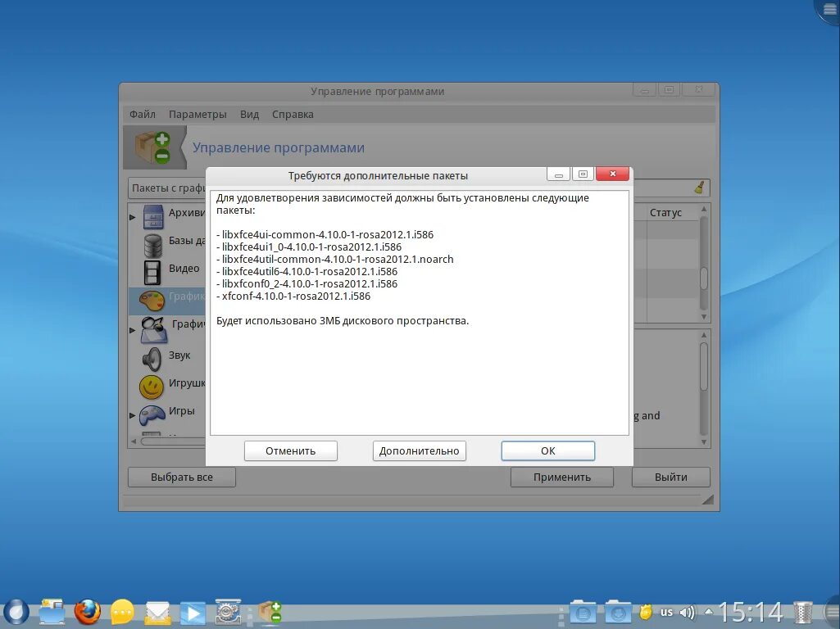Open the Пакеты с графическим filter dropdown
The width and height of the screenshot is (840, 629).
click(x=167, y=188)
